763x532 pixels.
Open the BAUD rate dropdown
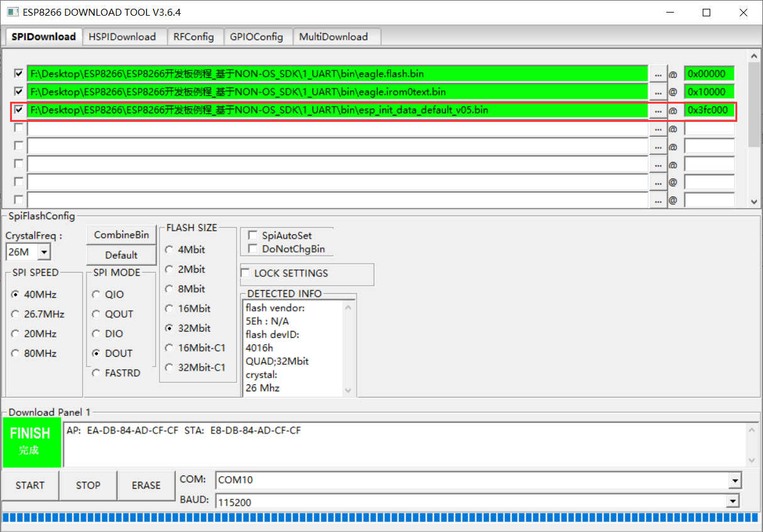734,501
